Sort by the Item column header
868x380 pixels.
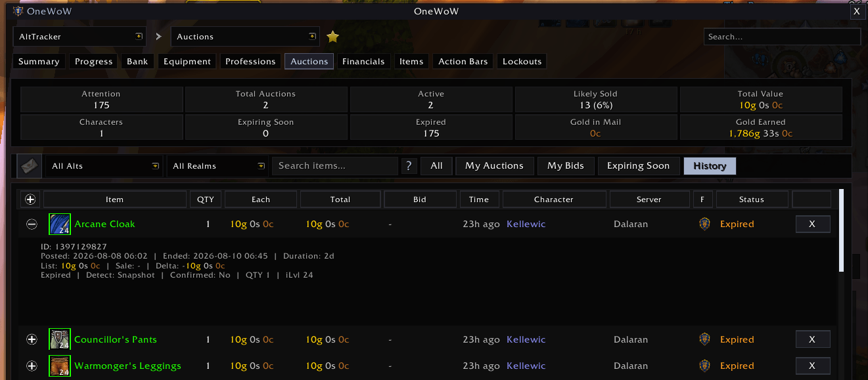pos(115,200)
